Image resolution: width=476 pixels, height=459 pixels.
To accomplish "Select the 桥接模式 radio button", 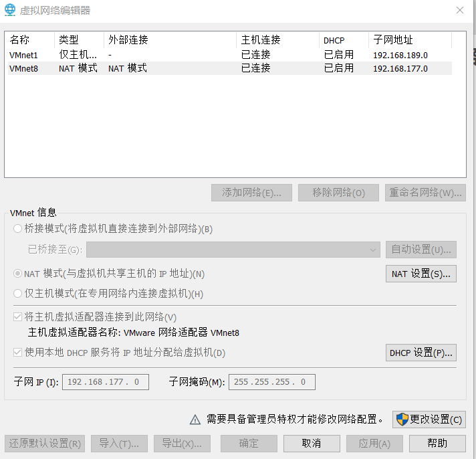I will click(17, 228).
